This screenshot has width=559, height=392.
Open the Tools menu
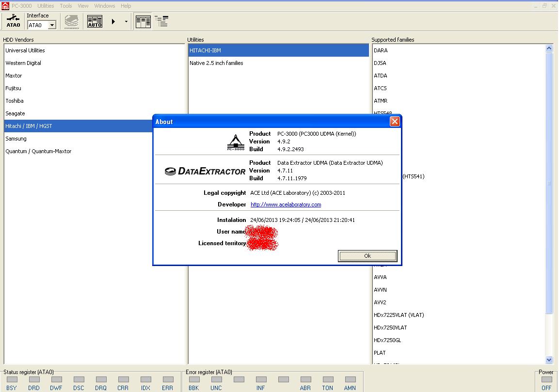(65, 6)
